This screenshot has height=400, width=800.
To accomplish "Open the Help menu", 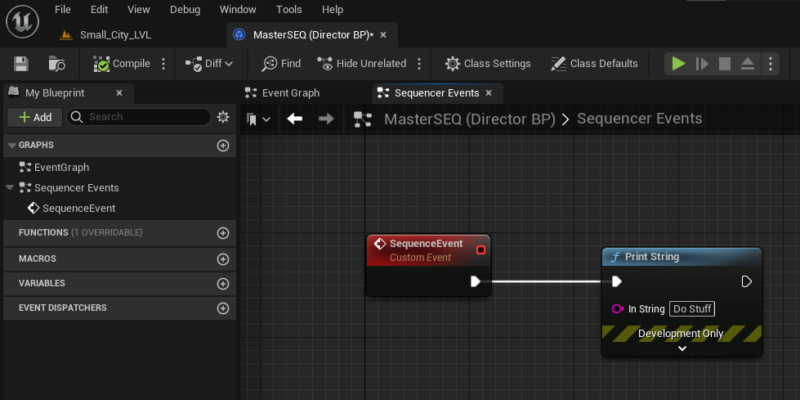I will 333,9.
